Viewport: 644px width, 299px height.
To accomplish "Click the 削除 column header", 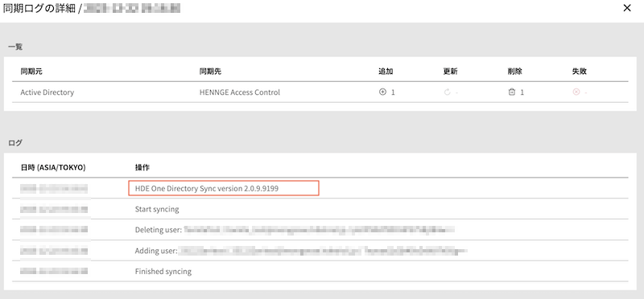I will [515, 72].
